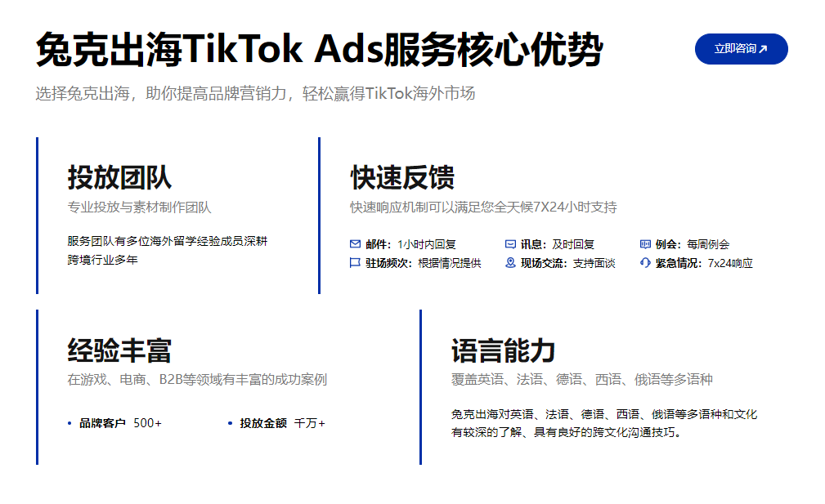Click the subtitle starting with 选择兔克出海
The width and height of the screenshot is (825, 504).
click(255, 93)
